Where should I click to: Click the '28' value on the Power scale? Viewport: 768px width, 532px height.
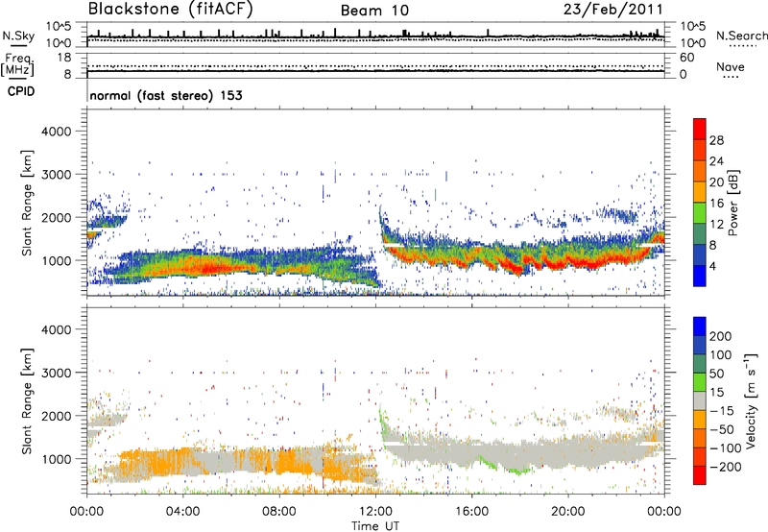[x=716, y=140]
